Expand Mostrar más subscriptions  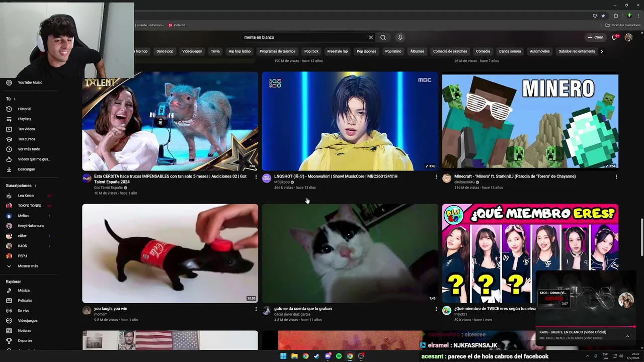pyautogui.click(x=28, y=266)
